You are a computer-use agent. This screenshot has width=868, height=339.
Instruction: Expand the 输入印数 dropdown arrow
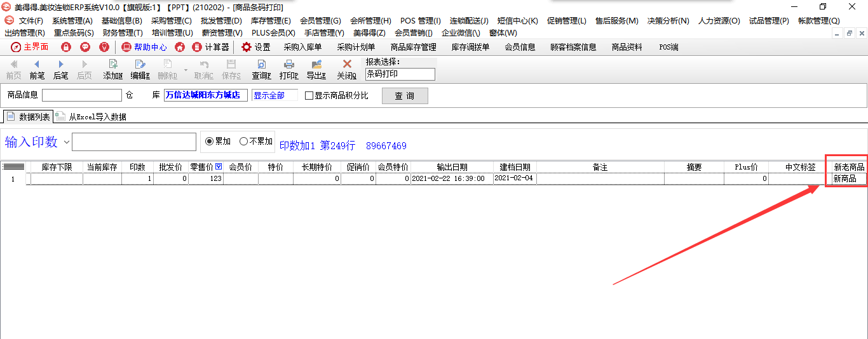click(66, 142)
